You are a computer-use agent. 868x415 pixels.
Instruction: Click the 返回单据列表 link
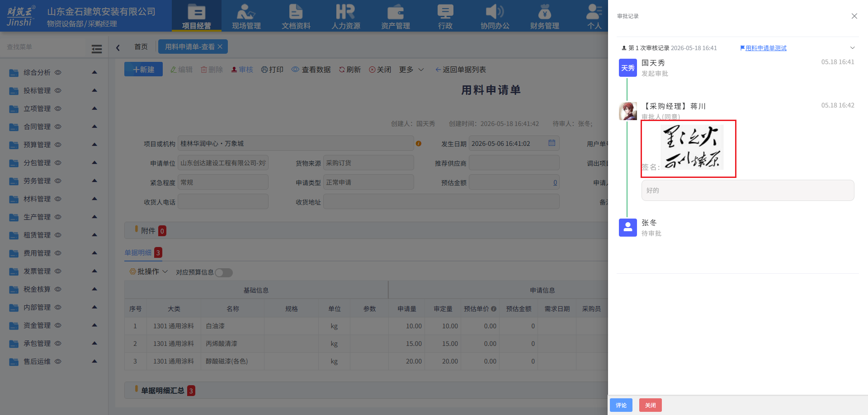tap(461, 70)
